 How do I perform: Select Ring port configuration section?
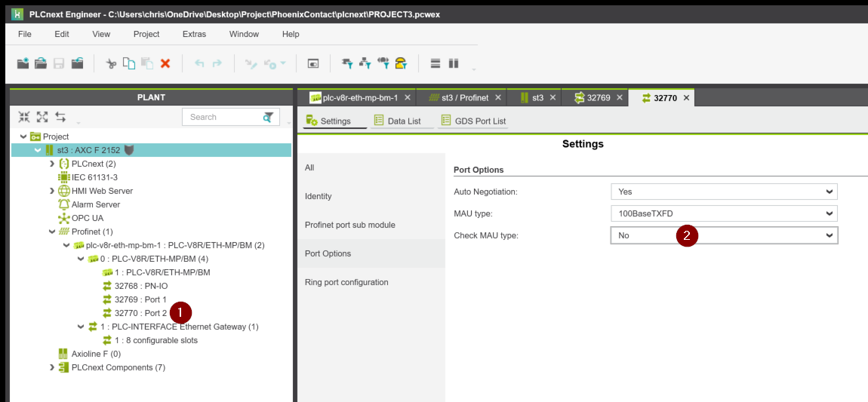346,282
